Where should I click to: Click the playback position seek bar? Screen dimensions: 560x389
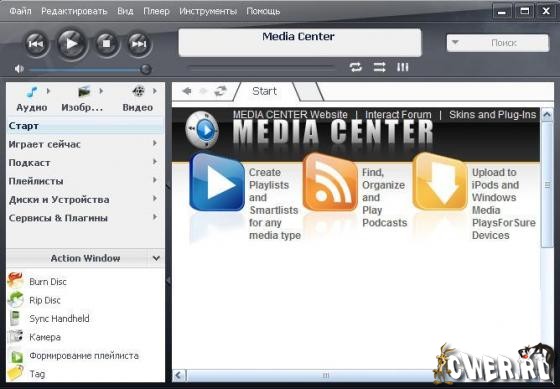(261, 68)
